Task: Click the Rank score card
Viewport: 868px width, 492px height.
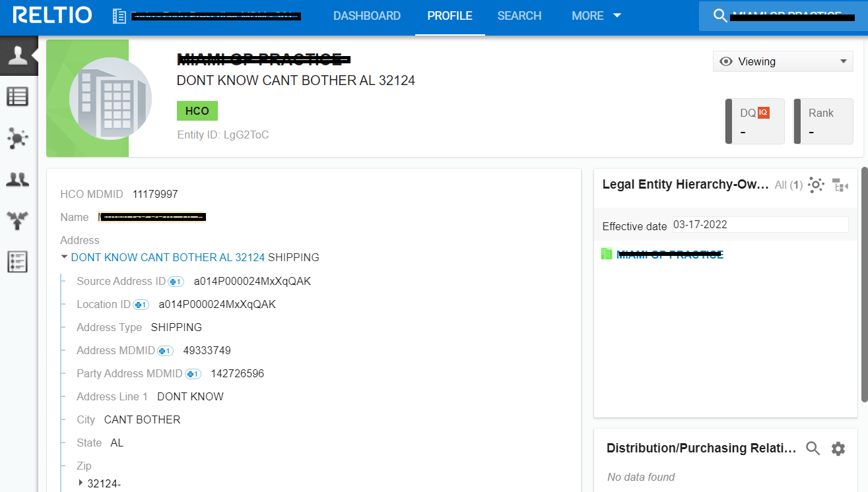Action: point(823,121)
